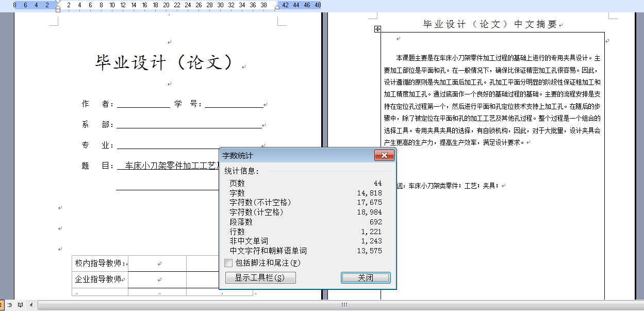Click the value 17,675
644x311 pixels.
[369, 202]
